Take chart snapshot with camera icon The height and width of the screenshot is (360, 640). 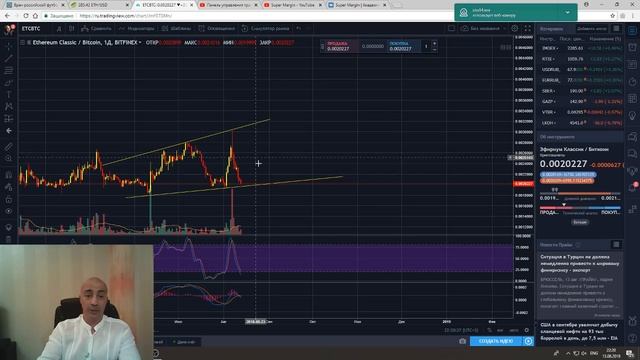462,341
